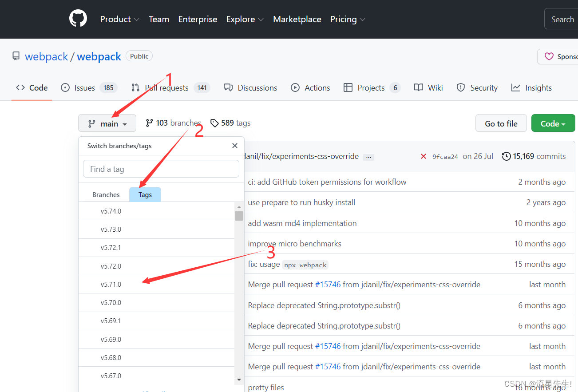Click the repository book icon beside webpack
The height and width of the screenshot is (392, 578).
[16, 56]
